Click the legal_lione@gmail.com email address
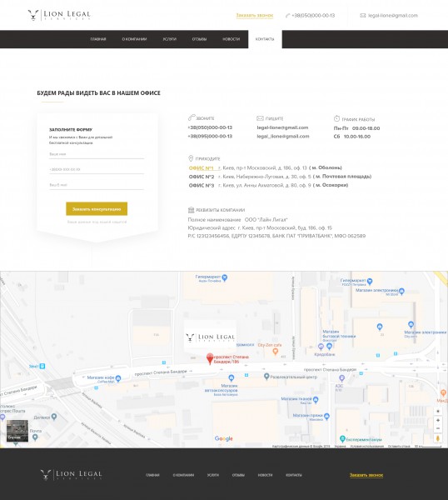The height and width of the screenshot is (500, 448). (283, 136)
